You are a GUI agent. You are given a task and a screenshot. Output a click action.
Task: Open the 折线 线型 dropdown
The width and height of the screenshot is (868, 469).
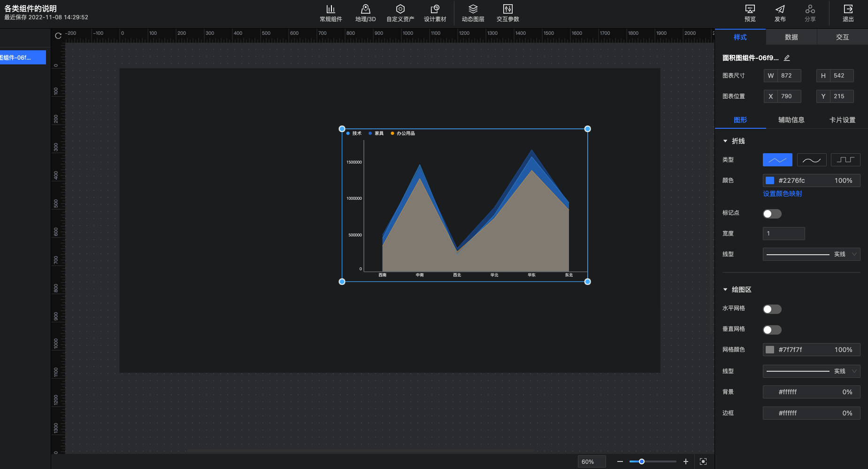point(812,254)
